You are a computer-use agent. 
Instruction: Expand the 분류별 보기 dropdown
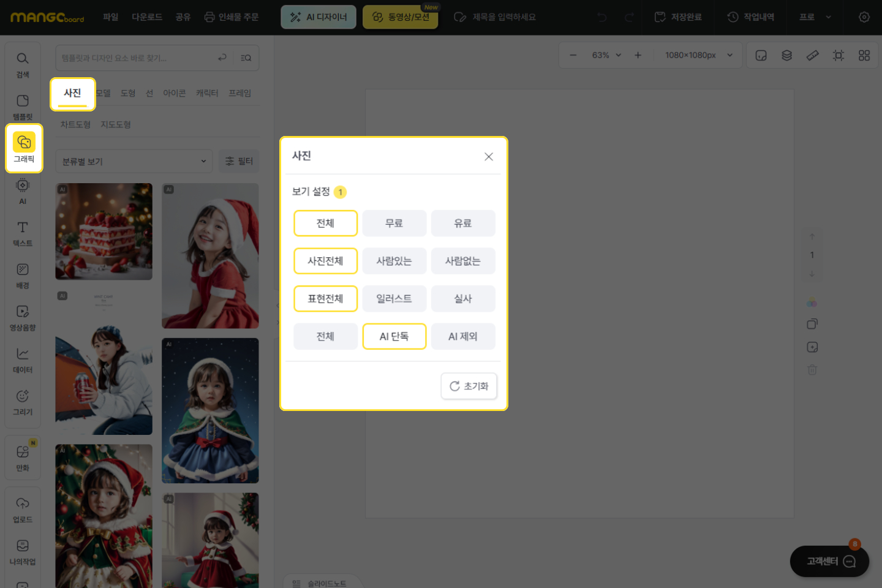click(134, 162)
